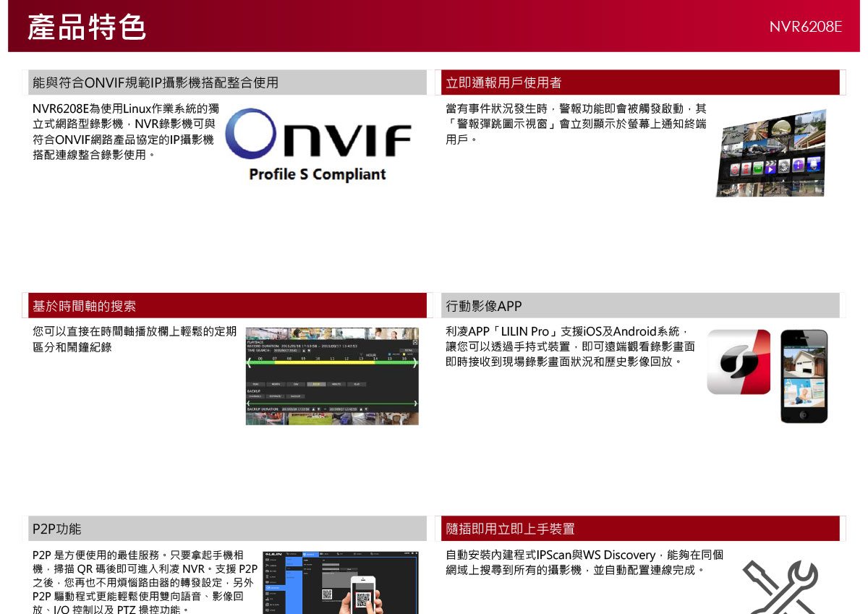Select the purple event notification icon
The image size is (868, 614).
pos(797,165)
